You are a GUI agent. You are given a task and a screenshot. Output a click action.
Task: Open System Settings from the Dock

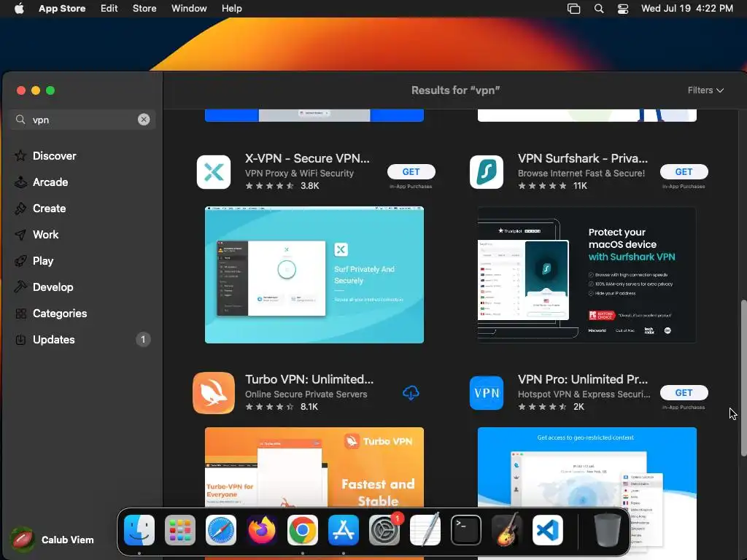pyautogui.click(x=384, y=530)
